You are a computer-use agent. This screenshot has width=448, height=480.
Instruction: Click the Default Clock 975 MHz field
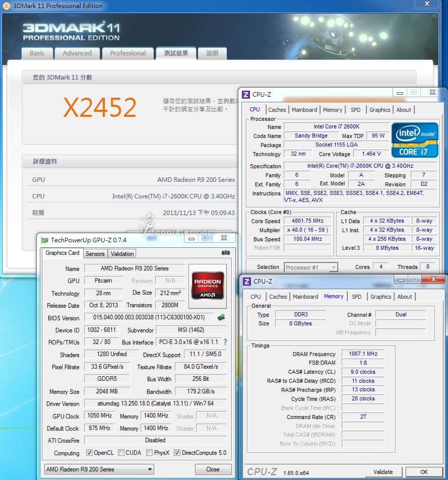point(99,428)
